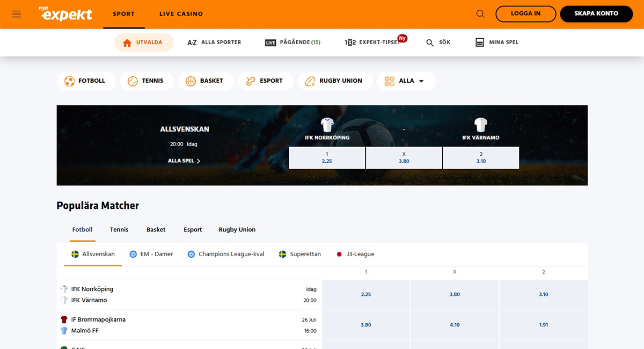Click the nya expekt logo
The height and width of the screenshot is (349, 644).
(66, 14)
